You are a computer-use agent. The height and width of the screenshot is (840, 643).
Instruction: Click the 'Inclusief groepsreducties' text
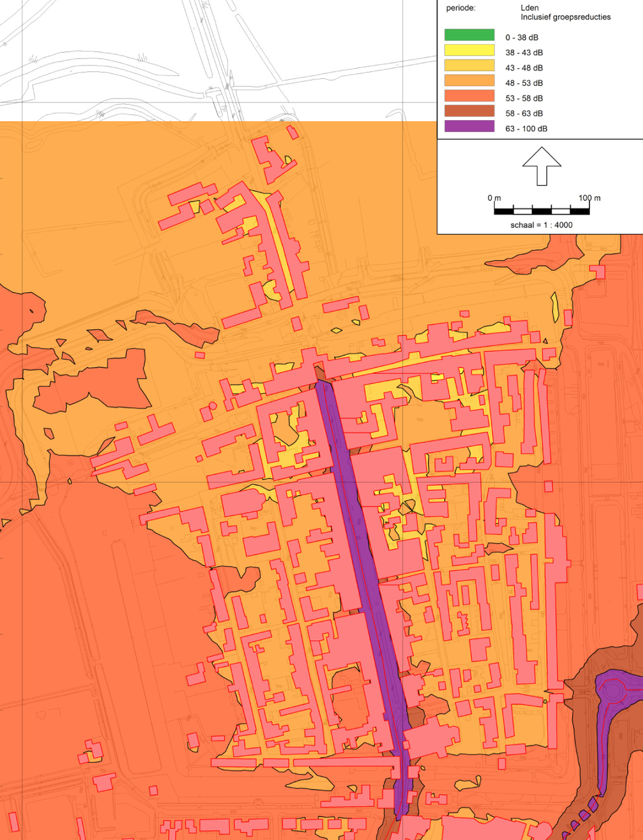[x=565, y=17]
